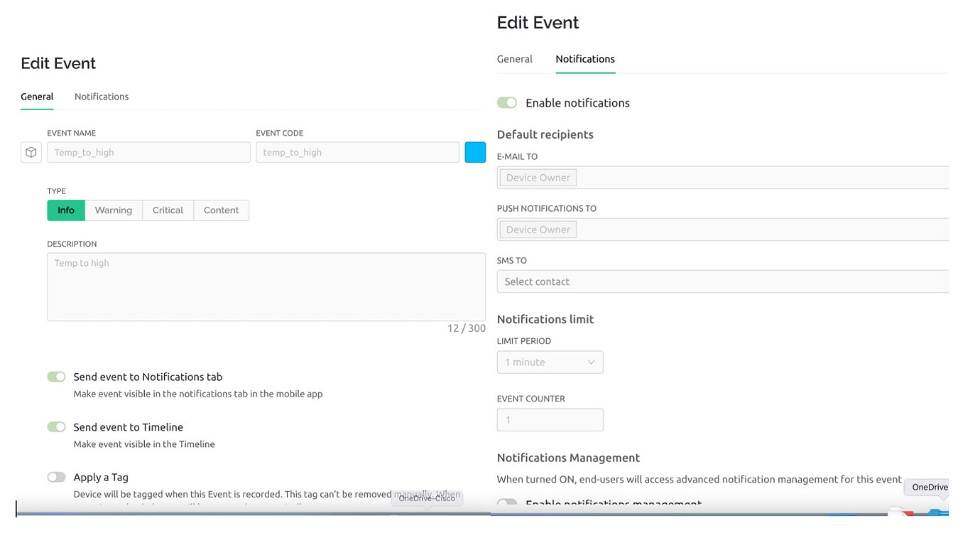This screenshot has width=980, height=543.
Task: Toggle Send event to Notifications tab
Action: pos(56,377)
